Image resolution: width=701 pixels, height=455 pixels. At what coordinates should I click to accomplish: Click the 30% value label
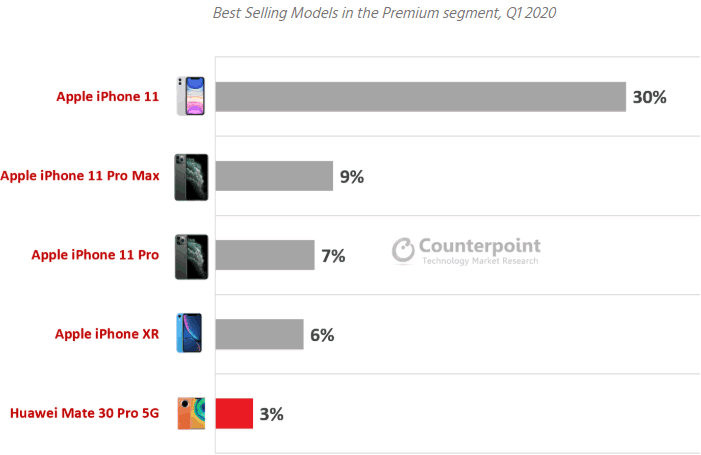coord(650,97)
